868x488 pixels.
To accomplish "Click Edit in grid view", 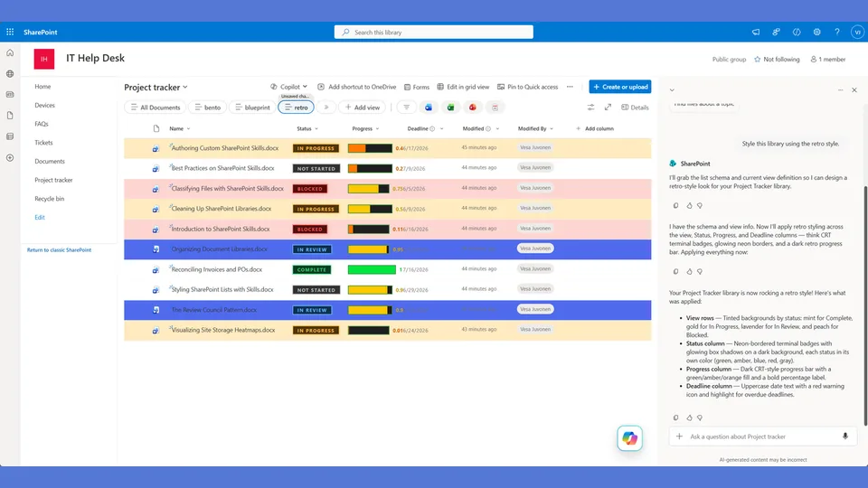I will (x=463, y=87).
